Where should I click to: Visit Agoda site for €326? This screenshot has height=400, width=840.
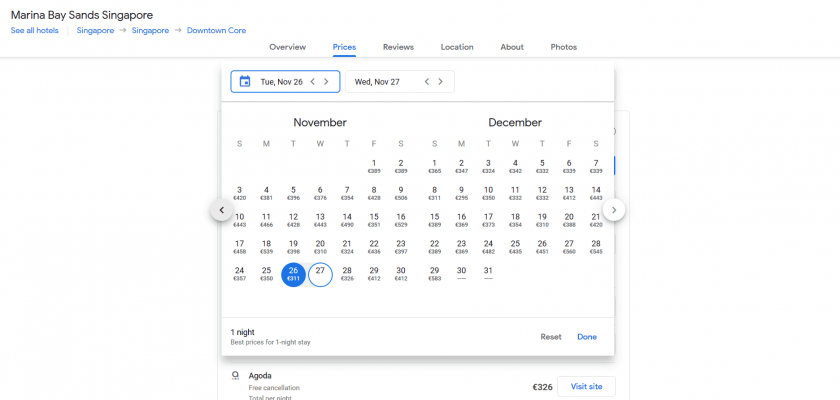click(586, 387)
